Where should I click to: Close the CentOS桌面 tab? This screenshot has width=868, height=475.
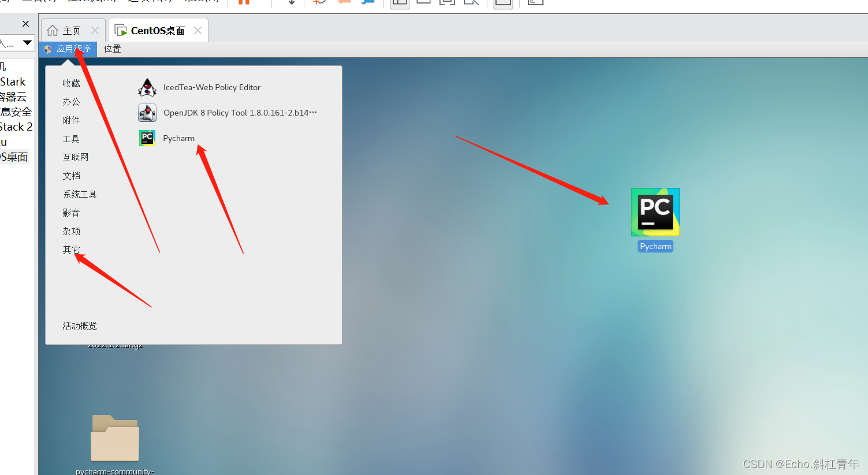(x=198, y=31)
